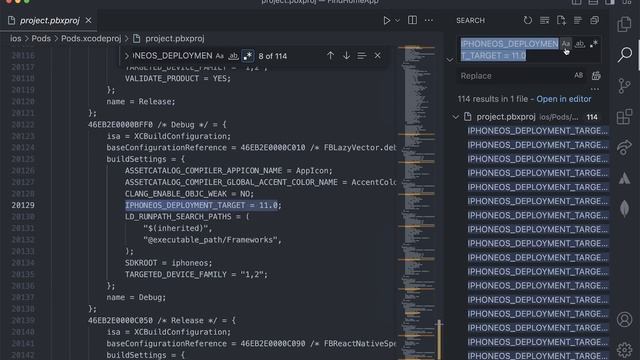The height and width of the screenshot is (360, 640).
Task: Select the Pods breadcrumb
Action: pos(41,38)
